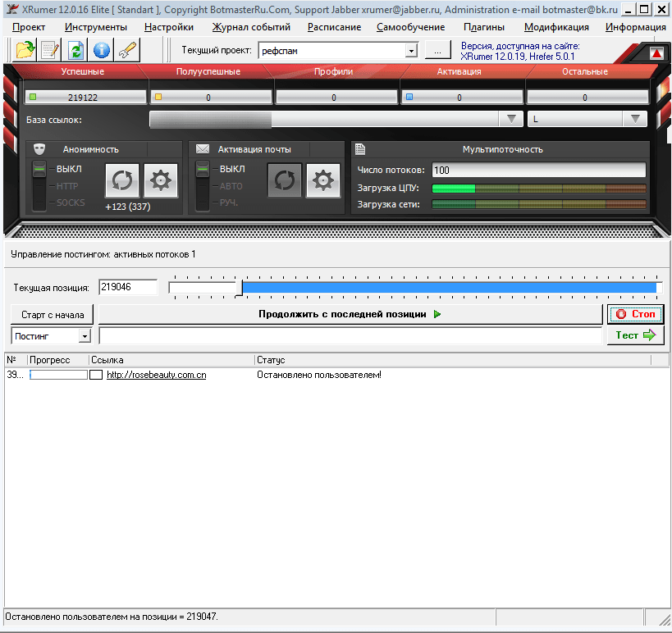
Task: Switch to the Успешные tab
Action: (x=82, y=71)
